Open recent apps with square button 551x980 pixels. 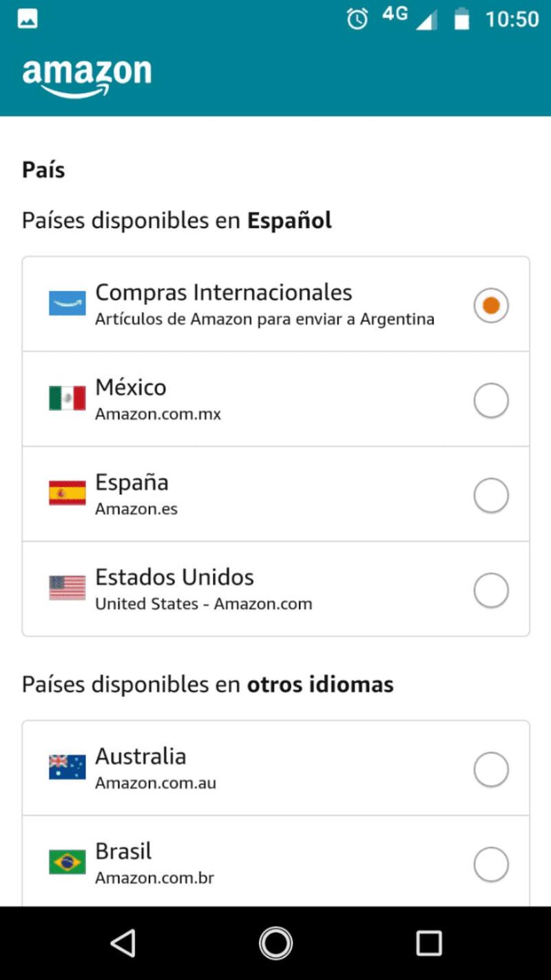(428, 943)
